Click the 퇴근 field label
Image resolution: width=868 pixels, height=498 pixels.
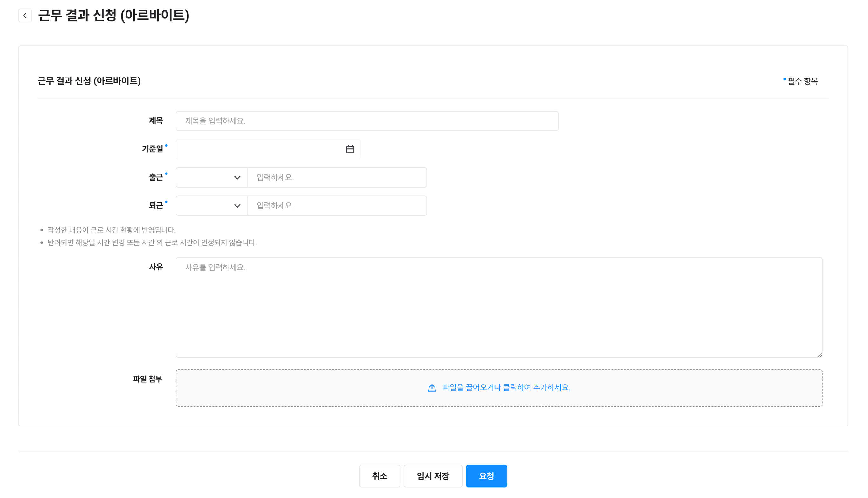[x=156, y=206]
